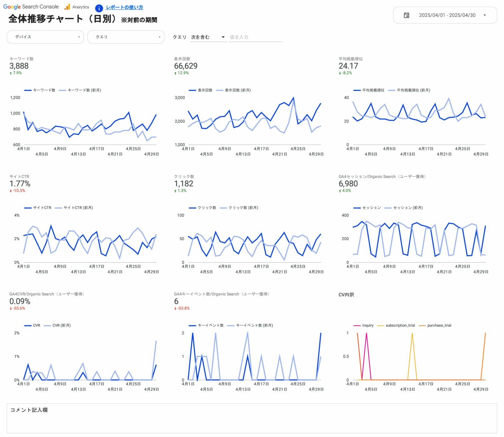Click the calendar icon in date picker
Image resolution: width=504 pixels, height=437 pixels.
click(x=406, y=15)
